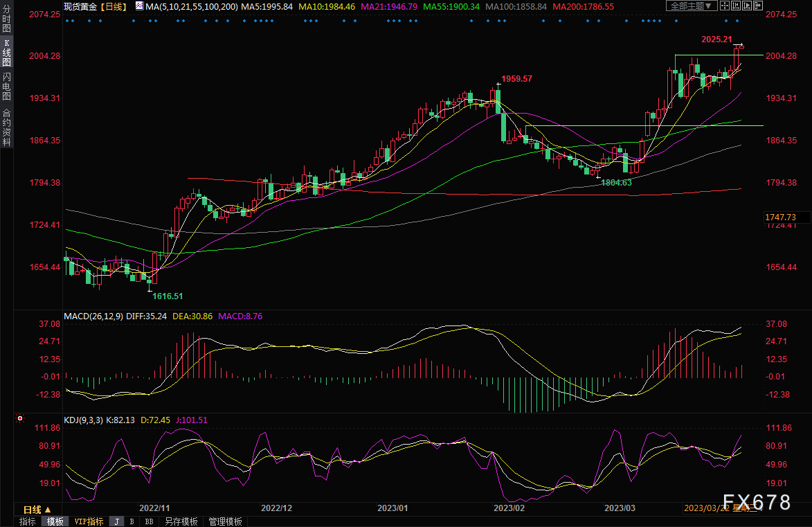Click the MA indicator chart icon
Viewport: 812px width, 527px height.
pos(140,6)
